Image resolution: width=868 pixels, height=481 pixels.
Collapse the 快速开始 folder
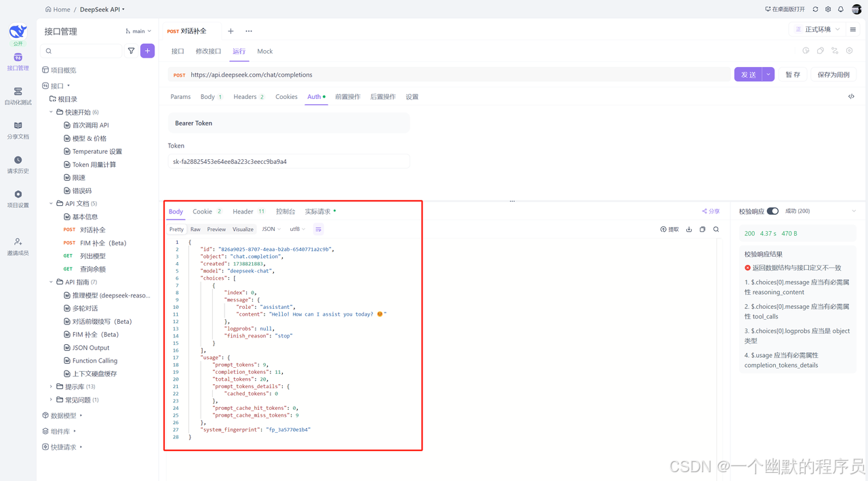click(x=51, y=112)
